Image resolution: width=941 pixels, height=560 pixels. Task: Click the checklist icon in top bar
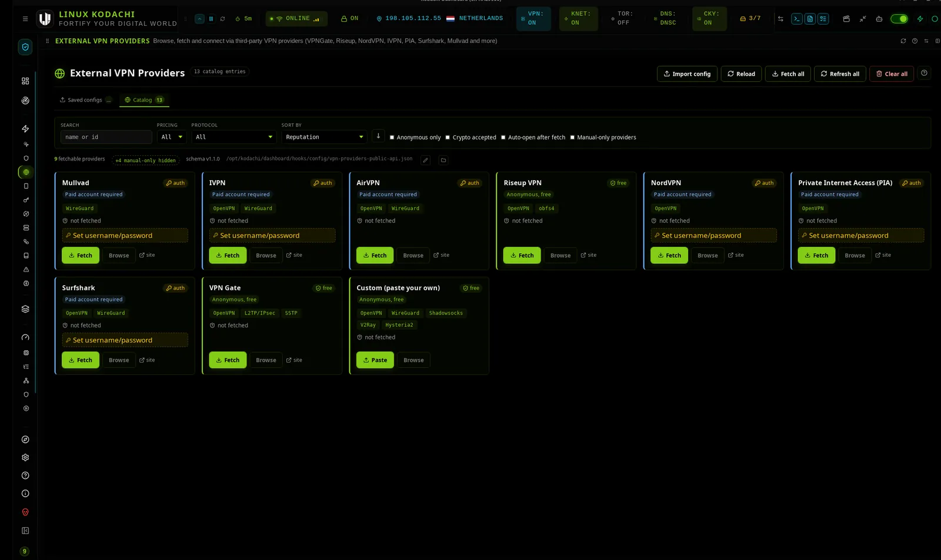click(823, 19)
